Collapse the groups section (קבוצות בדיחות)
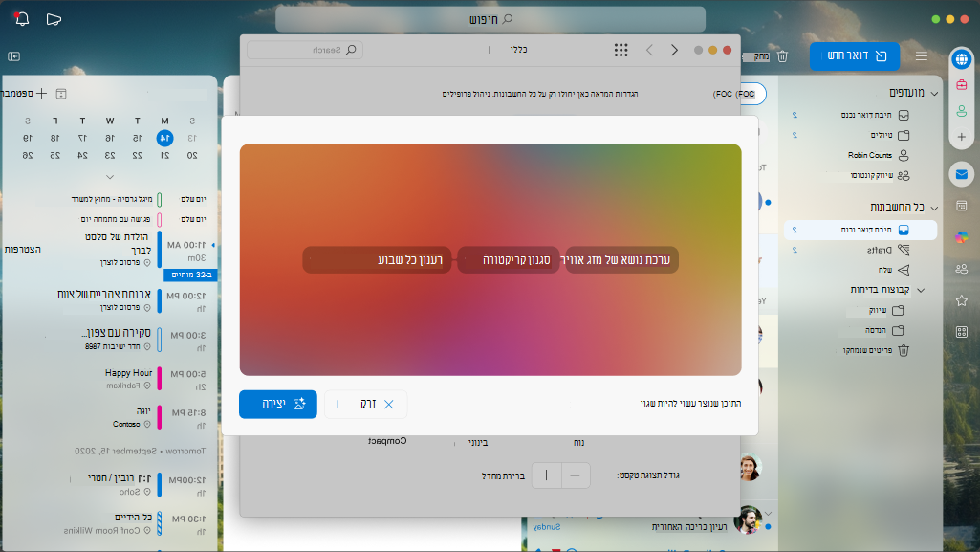980x552 pixels. point(921,290)
